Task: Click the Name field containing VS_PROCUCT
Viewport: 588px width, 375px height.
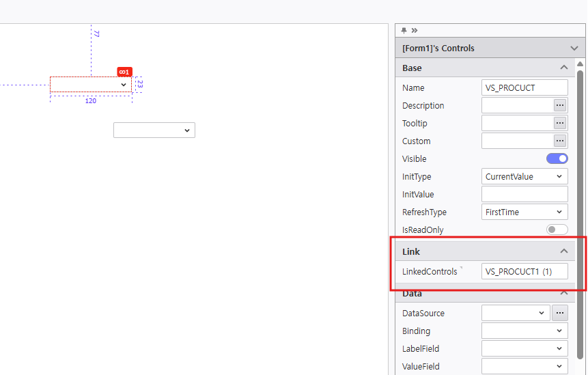Action: [x=524, y=87]
